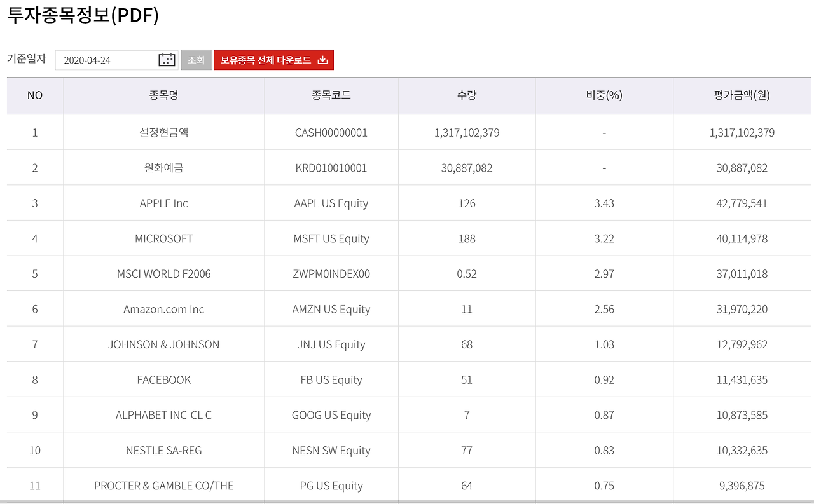Click the MSCI World valuation 37,011,018
The image size is (814, 504).
tap(742, 274)
